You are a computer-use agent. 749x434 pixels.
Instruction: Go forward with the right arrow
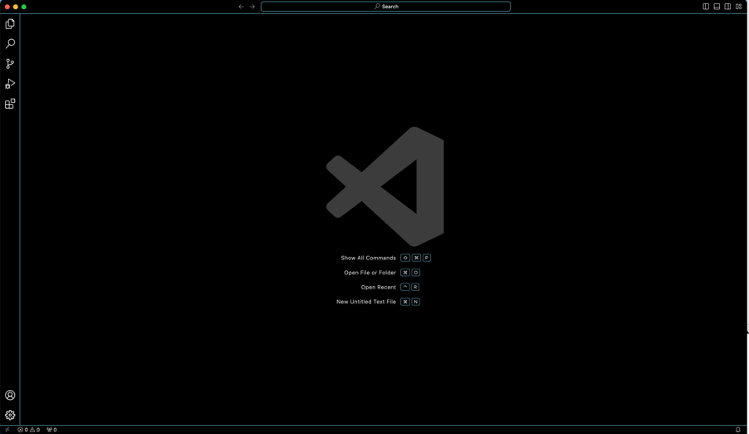252,7
